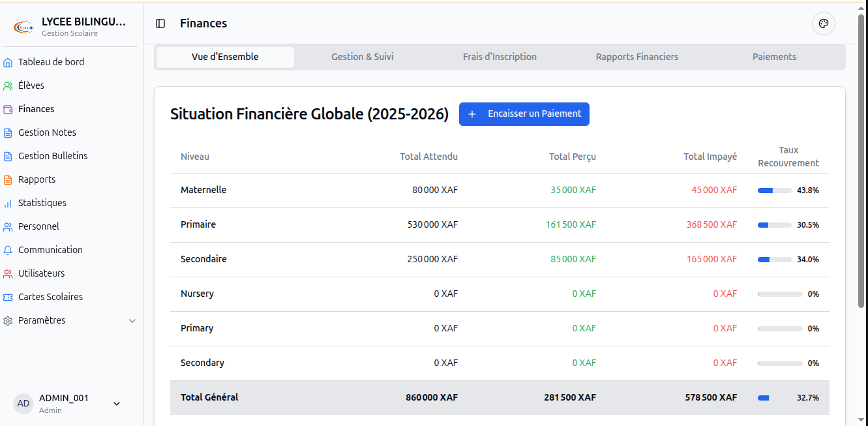Toggle the sidebar panel icon

pos(160,23)
